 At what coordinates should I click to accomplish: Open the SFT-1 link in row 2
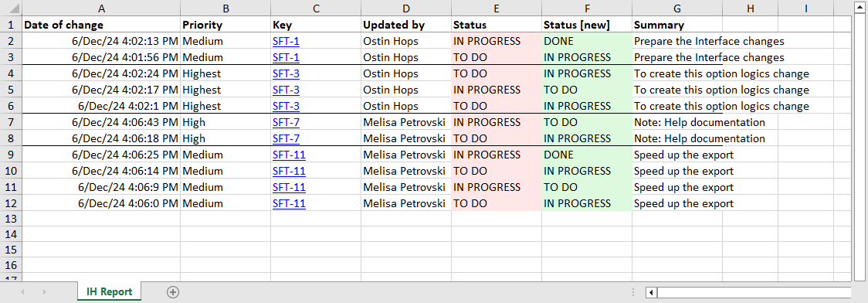click(287, 41)
